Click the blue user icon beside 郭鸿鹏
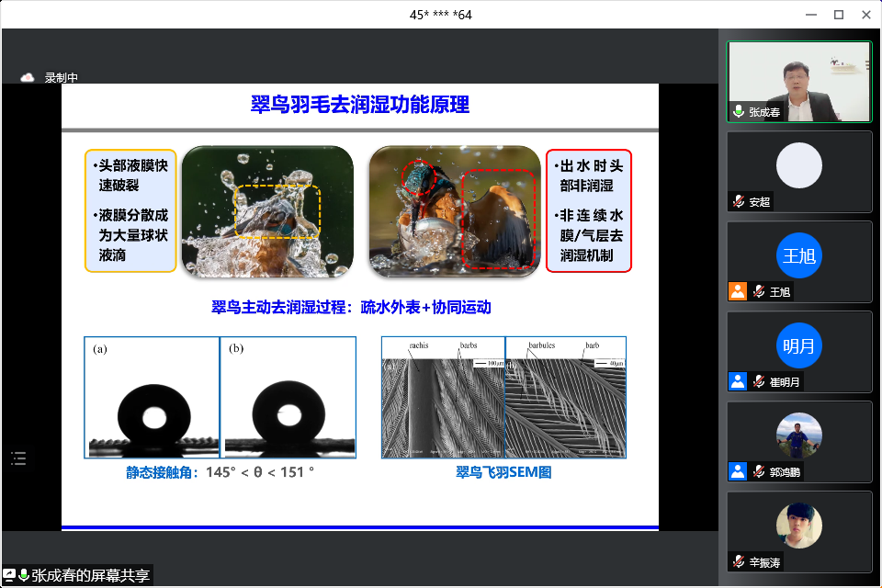This screenshot has width=882, height=588. coord(737,471)
